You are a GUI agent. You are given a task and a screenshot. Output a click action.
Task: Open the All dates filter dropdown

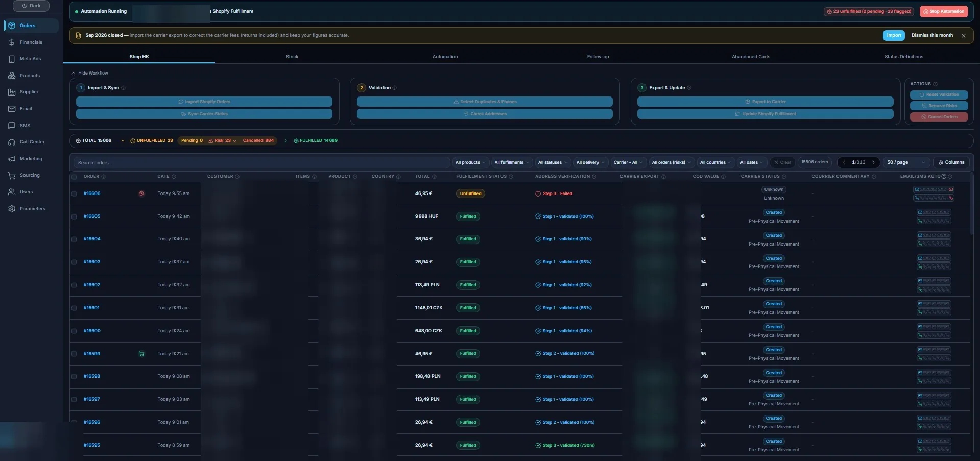(752, 163)
